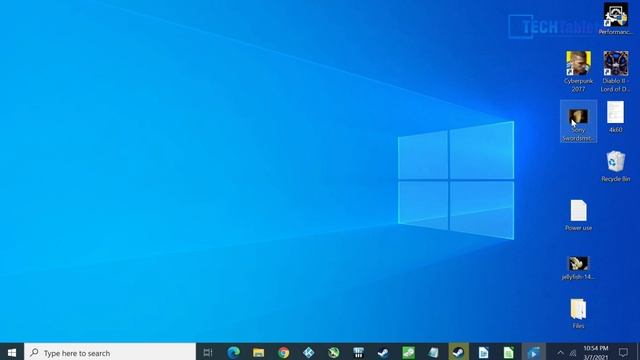640x360 pixels.
Task: Select the highlighted Steam window in taskbar
Action: (458, 352)
